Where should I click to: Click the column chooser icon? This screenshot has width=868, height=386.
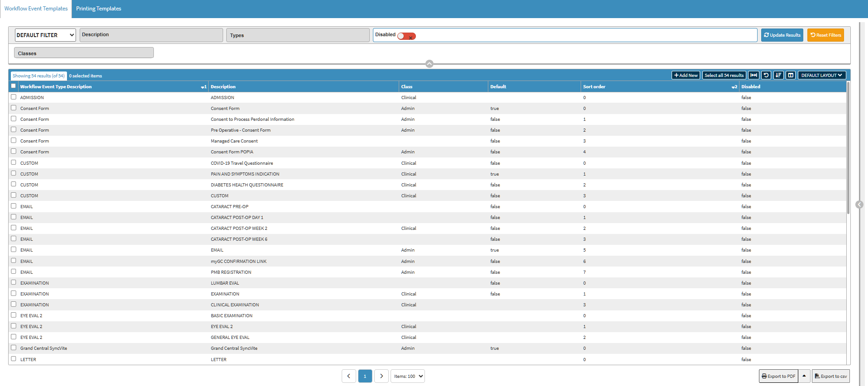[x=790, y=75]
